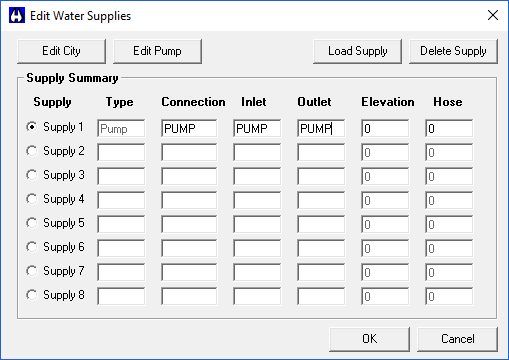This screenshot has height=360, width=509.
Task: Select the Supply 5 Connection field
Action: pyautogui.click(x=189, y=224)
